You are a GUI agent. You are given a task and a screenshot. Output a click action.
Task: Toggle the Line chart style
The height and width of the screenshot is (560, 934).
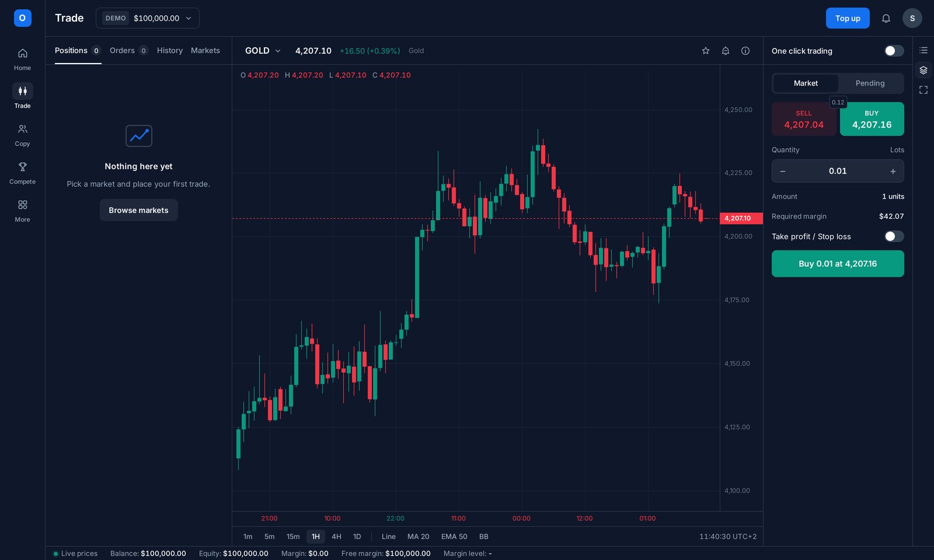pyautogui.click(x=388, y=537)
